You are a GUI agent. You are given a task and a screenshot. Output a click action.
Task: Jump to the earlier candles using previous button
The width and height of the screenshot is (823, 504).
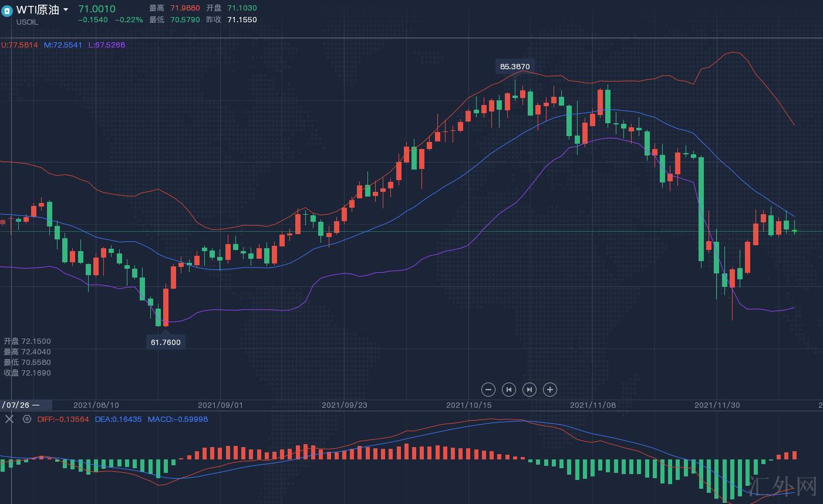pyautogui.click(x=509, y=390)
